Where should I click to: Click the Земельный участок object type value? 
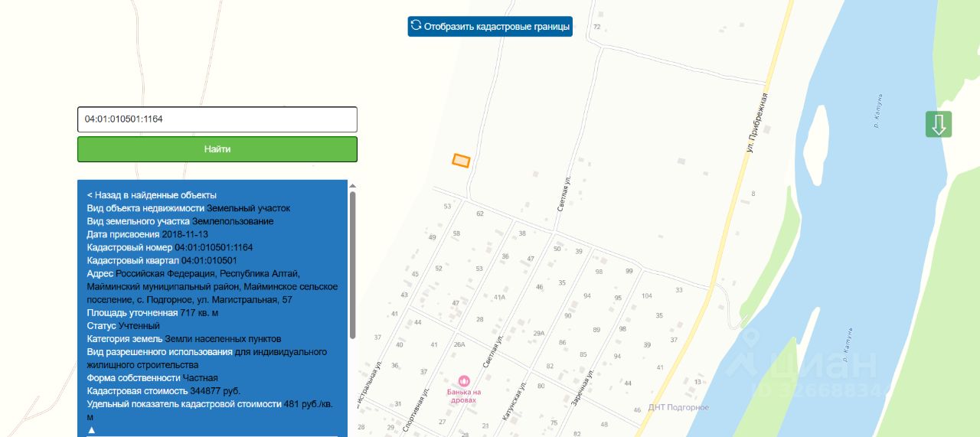click(249, 208)
